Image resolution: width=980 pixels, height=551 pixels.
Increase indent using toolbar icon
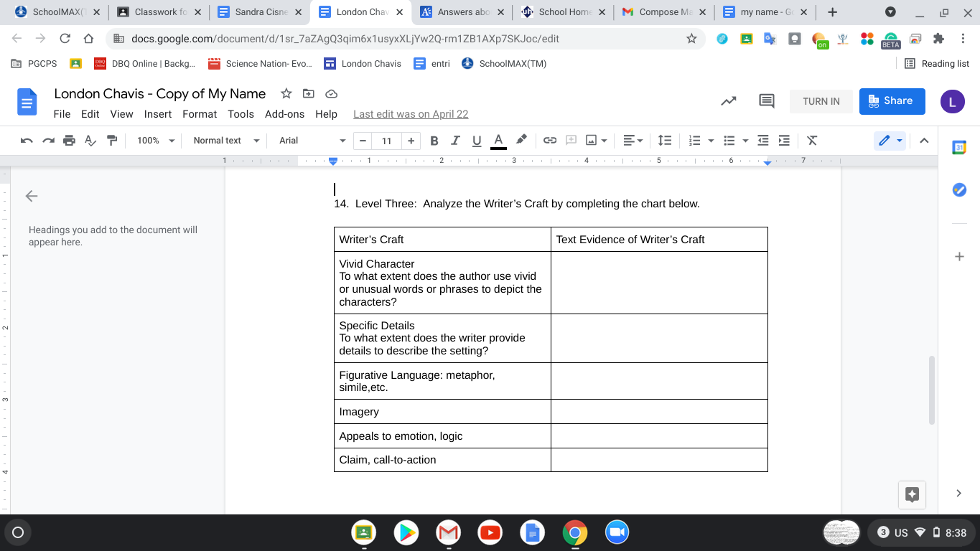coord(785,141)
